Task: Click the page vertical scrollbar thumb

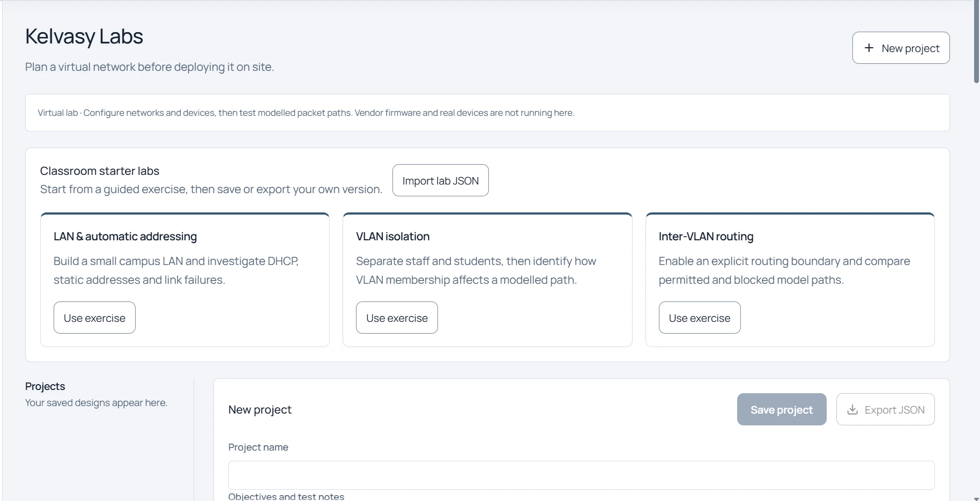Action: click(976, 42)
